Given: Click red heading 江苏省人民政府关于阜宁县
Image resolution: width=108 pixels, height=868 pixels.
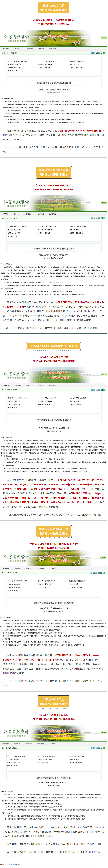Looking at the screenshot, I should point(54,357).
